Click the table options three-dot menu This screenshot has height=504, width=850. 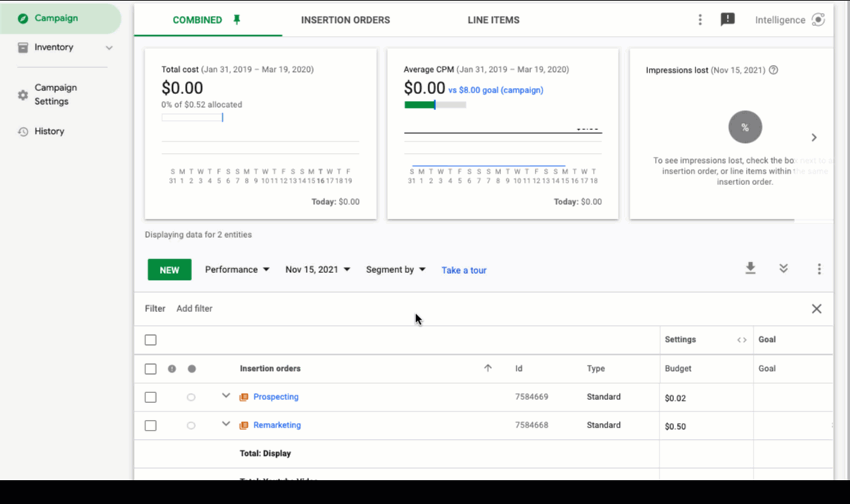click(819, 268)
